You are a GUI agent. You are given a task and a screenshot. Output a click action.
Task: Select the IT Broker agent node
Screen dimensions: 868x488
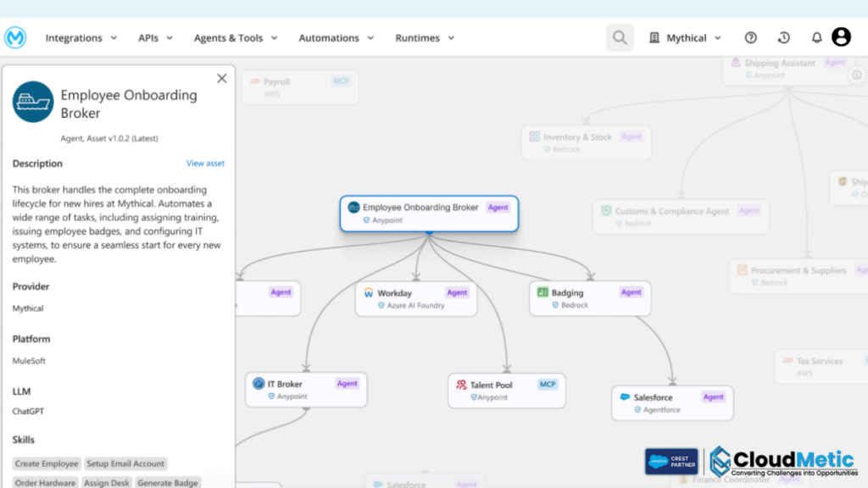click(306, 390)
